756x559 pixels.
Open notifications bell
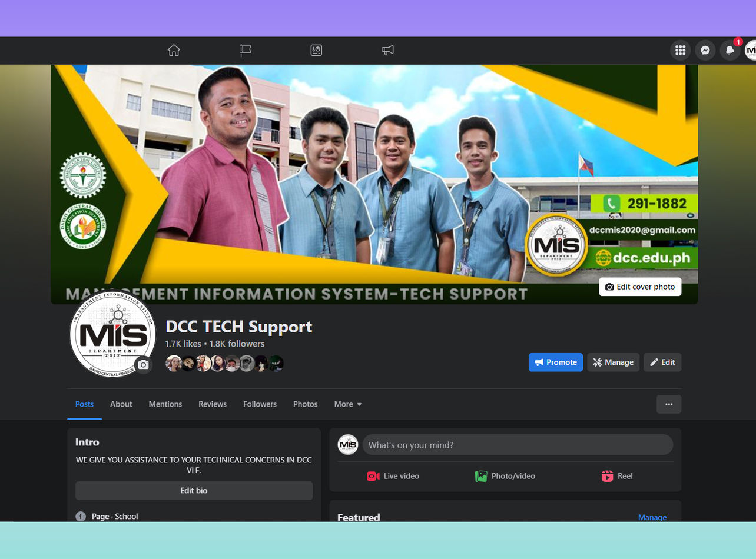pos(730,51)
